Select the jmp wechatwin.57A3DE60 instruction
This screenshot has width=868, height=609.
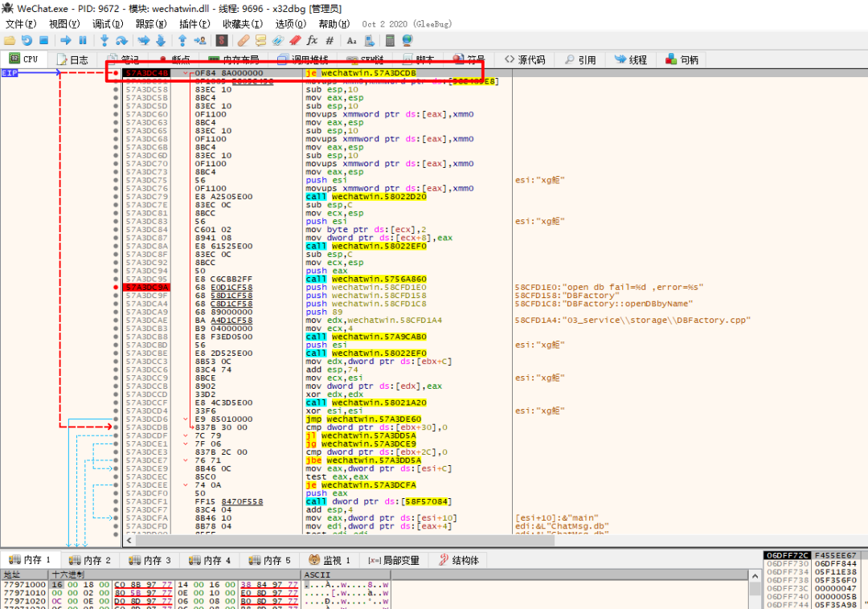pos(363,419)
